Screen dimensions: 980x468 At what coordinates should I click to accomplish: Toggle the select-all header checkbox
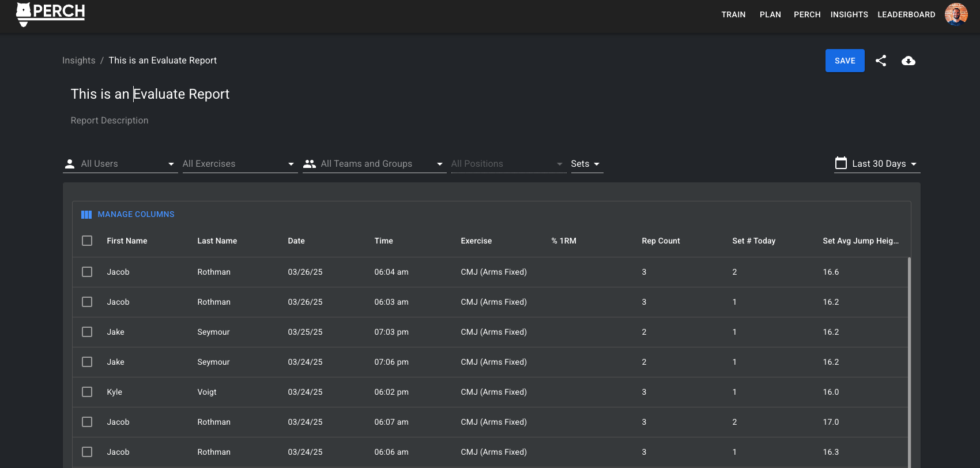87,241
